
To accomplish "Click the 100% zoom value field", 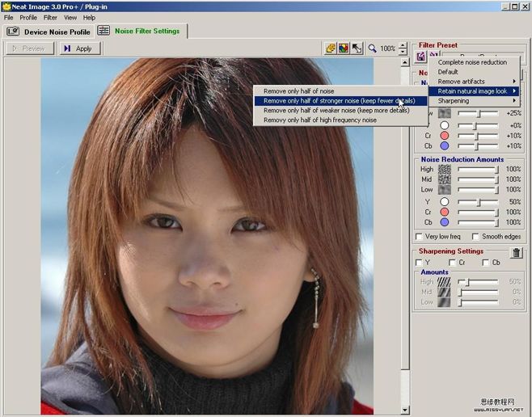I will (388, 48).
